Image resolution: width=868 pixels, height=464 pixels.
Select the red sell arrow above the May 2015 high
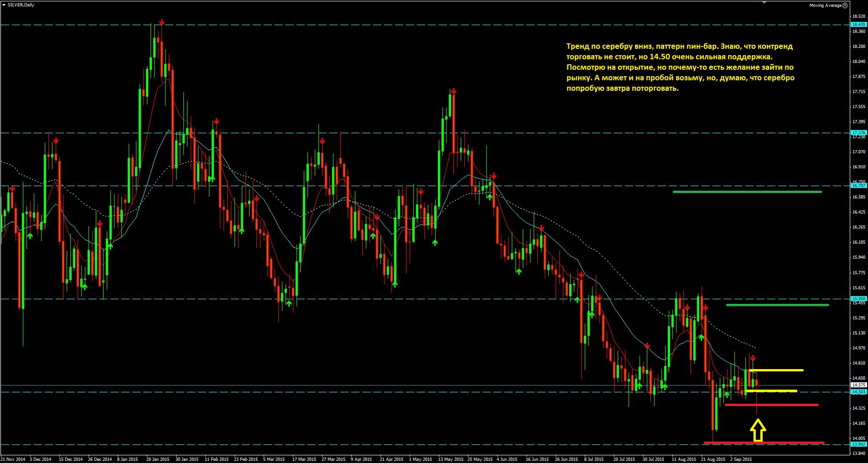(x=453, y=91)
